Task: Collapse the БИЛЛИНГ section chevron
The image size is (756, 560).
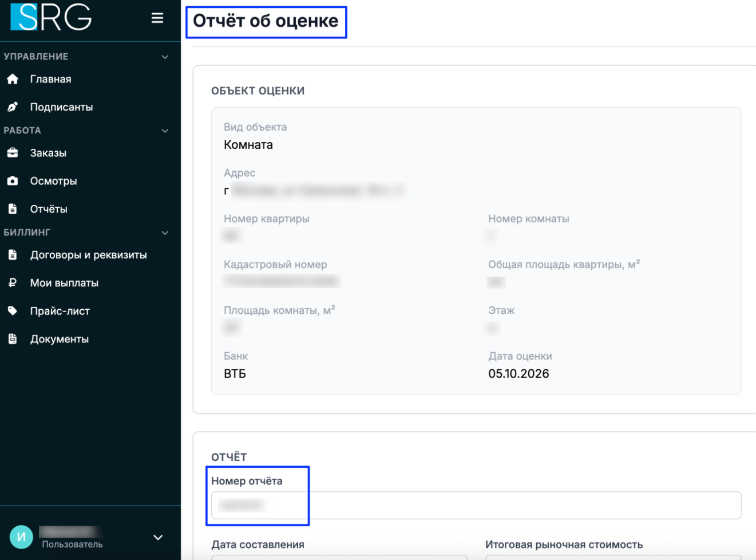Action: (165, 232)
